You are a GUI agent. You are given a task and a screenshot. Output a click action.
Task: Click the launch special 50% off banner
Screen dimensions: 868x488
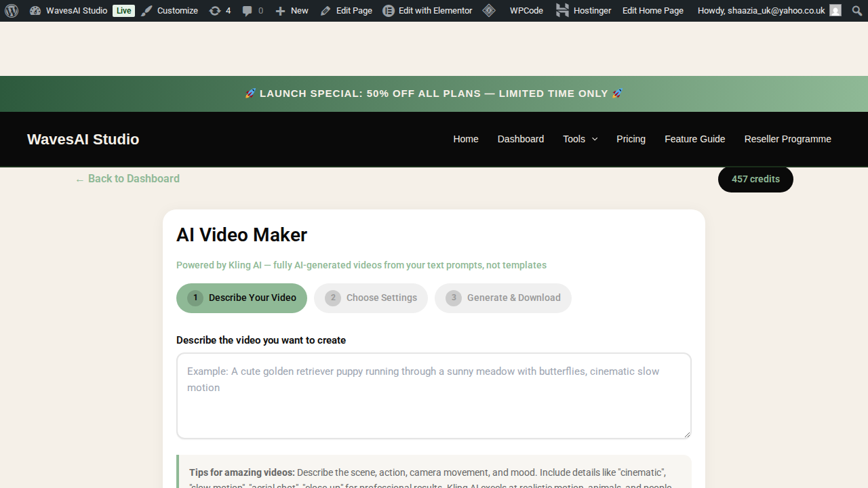434,94
